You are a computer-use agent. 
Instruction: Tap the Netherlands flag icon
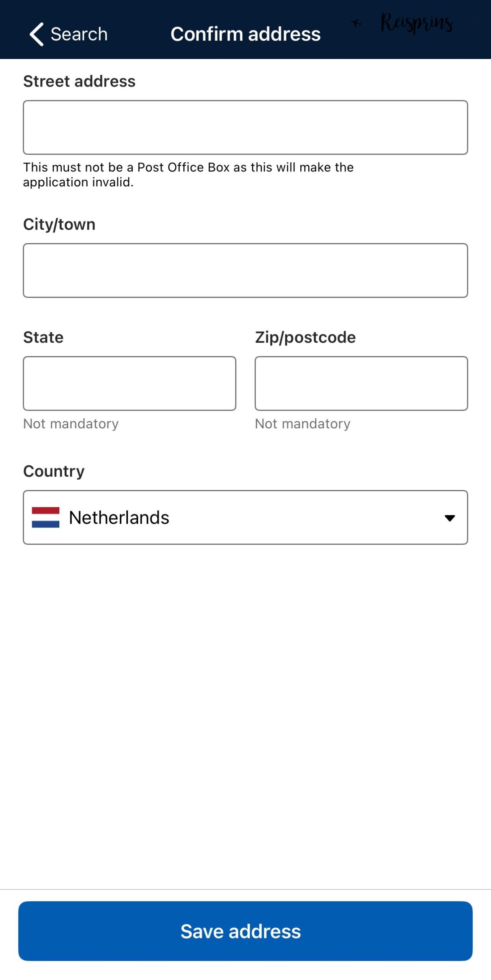pyautogui.click(x=46, y=517)
